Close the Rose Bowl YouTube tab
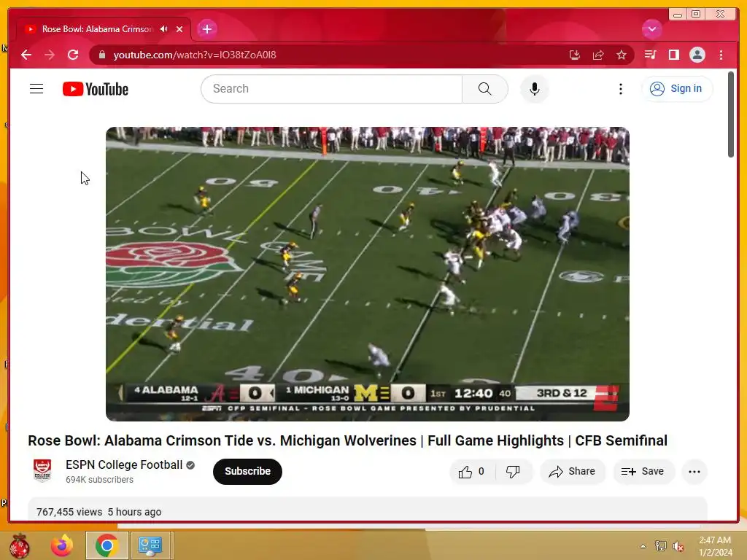Image resolution: width=747 pixels, height=560 pixels. [x=179, y=29]
